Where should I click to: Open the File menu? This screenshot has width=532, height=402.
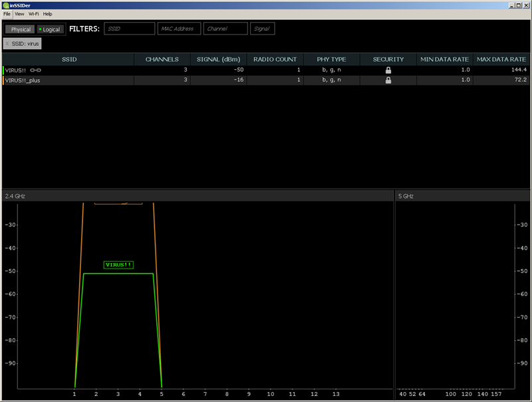[x=7, y=14]
